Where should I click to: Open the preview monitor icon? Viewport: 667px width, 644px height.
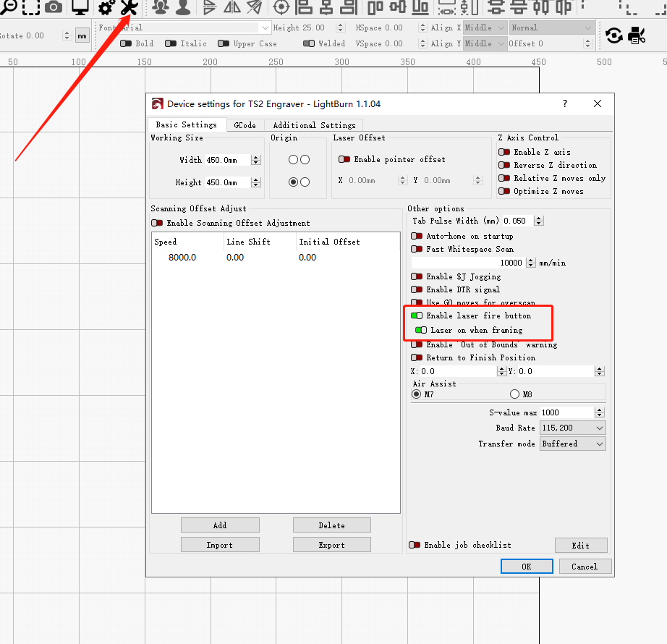[80, 7]
